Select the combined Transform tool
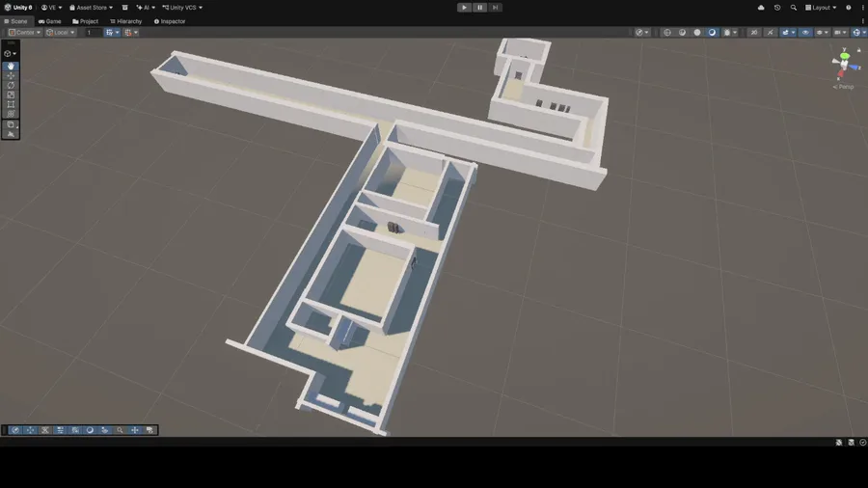Viewport: 868px width, 488px height. pos(11,114)
